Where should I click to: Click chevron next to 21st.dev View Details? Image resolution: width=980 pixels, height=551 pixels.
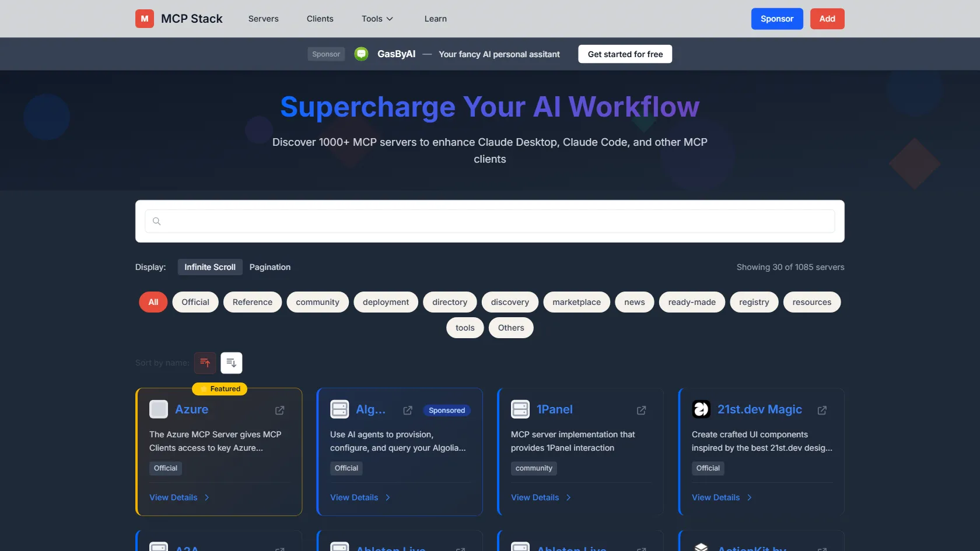749,497
